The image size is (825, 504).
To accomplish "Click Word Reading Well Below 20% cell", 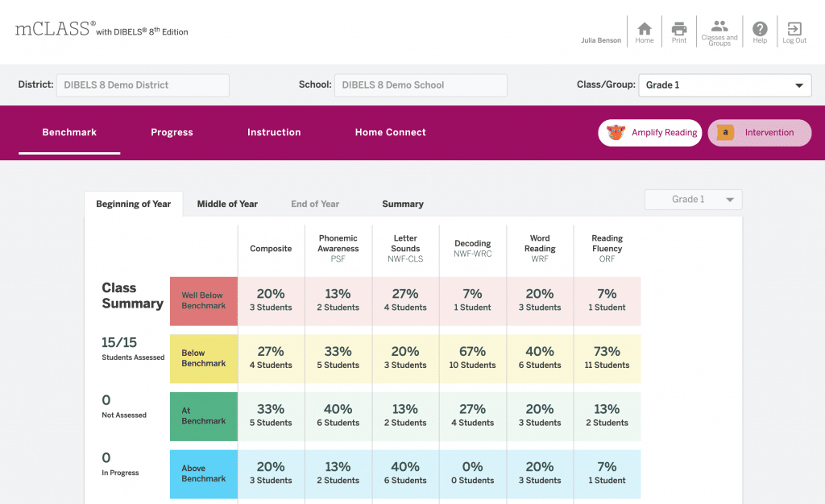I will [540, 301].
